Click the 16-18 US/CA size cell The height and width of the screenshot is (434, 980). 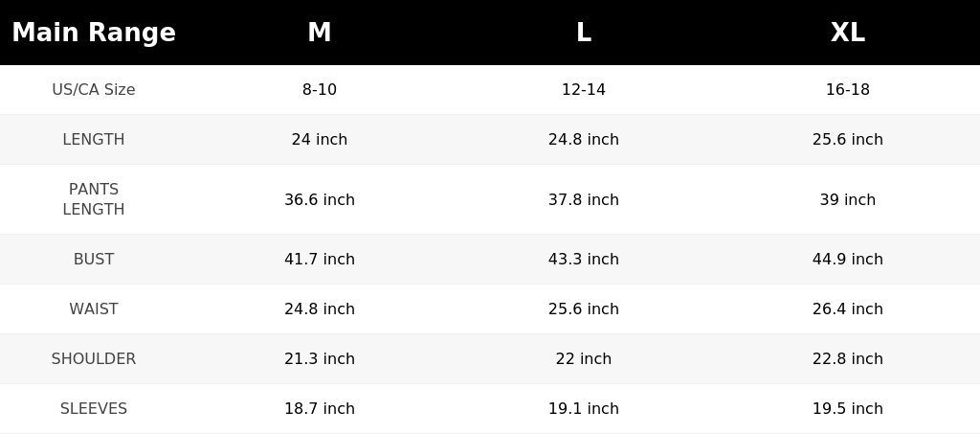point(848,89)
